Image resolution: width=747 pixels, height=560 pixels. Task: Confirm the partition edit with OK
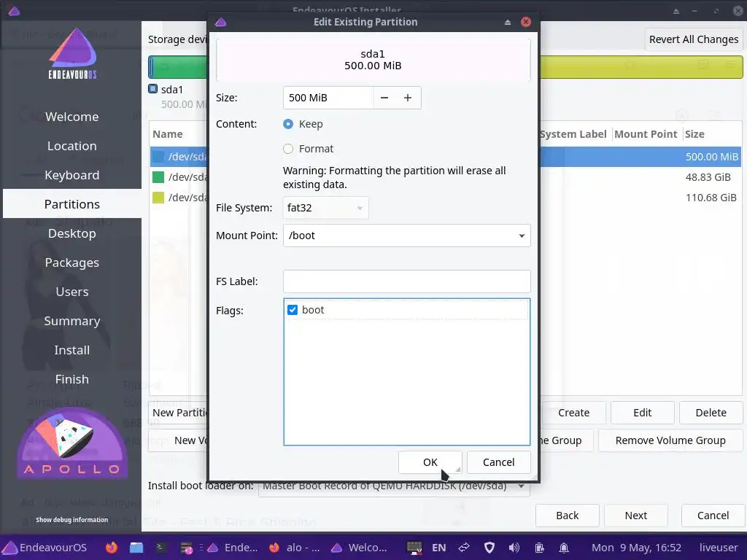pyautogui.click(x=430, y=462)
